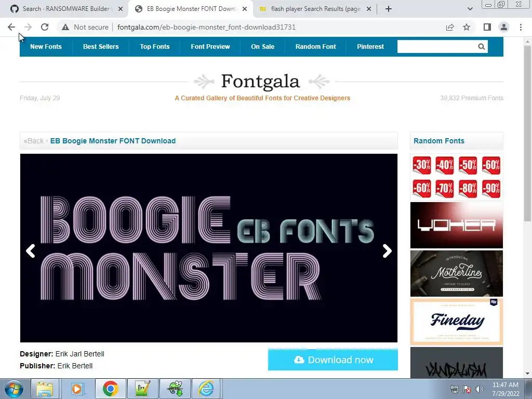Reload the Fontgala page
The width and height of the screenshot is (532, 399).
[x=45, y=27]
